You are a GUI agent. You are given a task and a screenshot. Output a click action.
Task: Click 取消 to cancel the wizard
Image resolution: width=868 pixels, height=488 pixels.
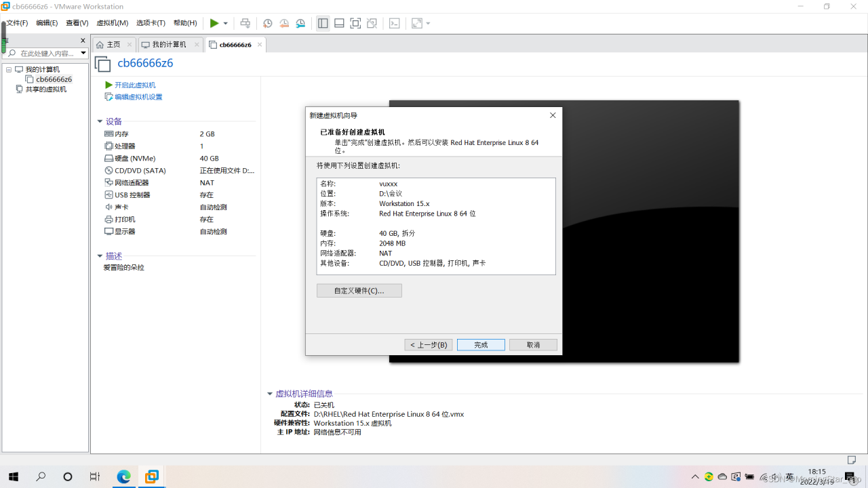click(x=534, y=345)
